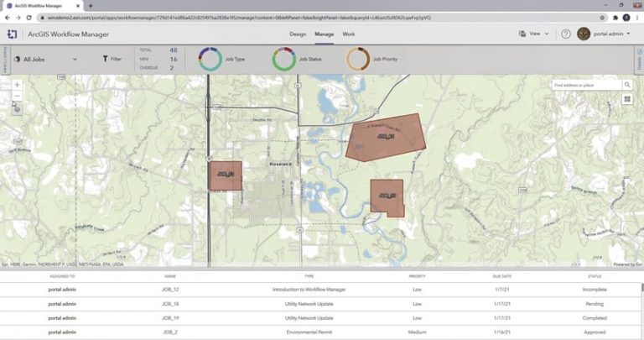Click the browser back arrow
Viewport: 644px width, 340px height.
tap(8, 18)
